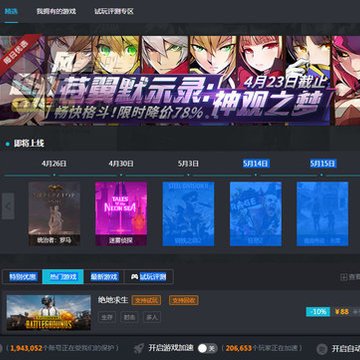Click the 4月30日 timeline dot

[x=121, y=175]
